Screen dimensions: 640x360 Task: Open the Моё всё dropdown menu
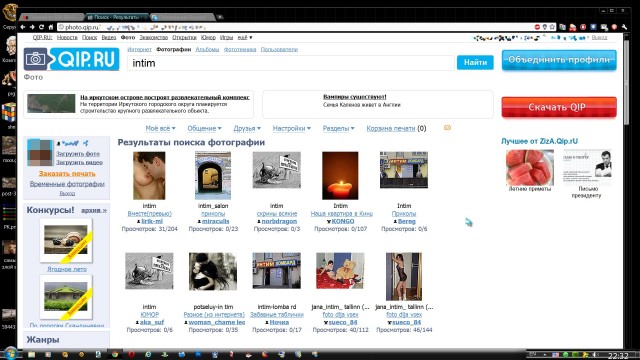pos(160,128)
